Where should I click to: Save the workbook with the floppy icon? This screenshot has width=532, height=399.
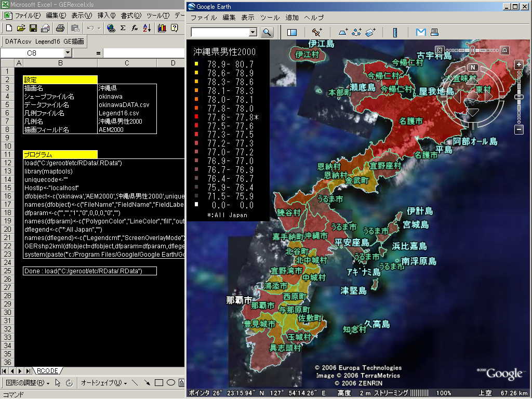(x=33, y=28)
